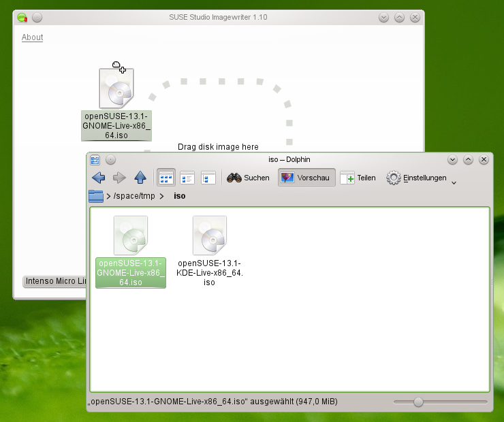Expand the arrow before /space/tmp breadcrumb
The image size is (504, 422).
[x=108, y=196]
